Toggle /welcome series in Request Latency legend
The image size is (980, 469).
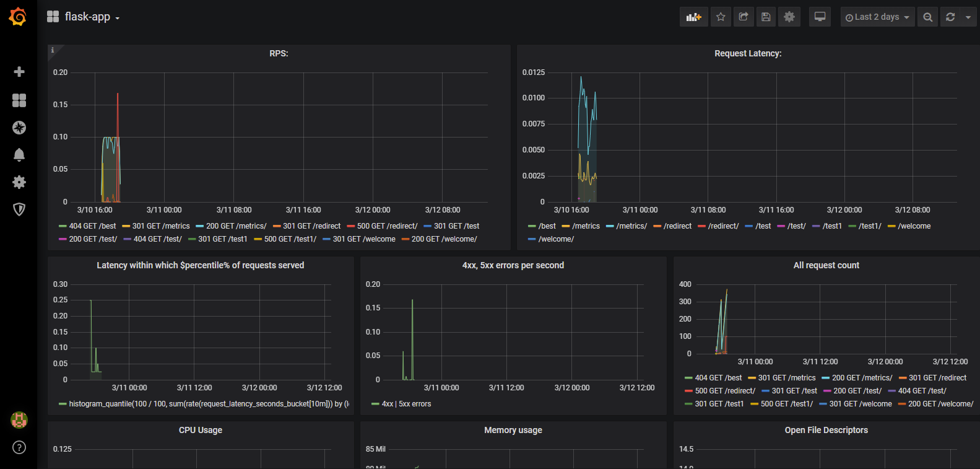tap(914, 226)
